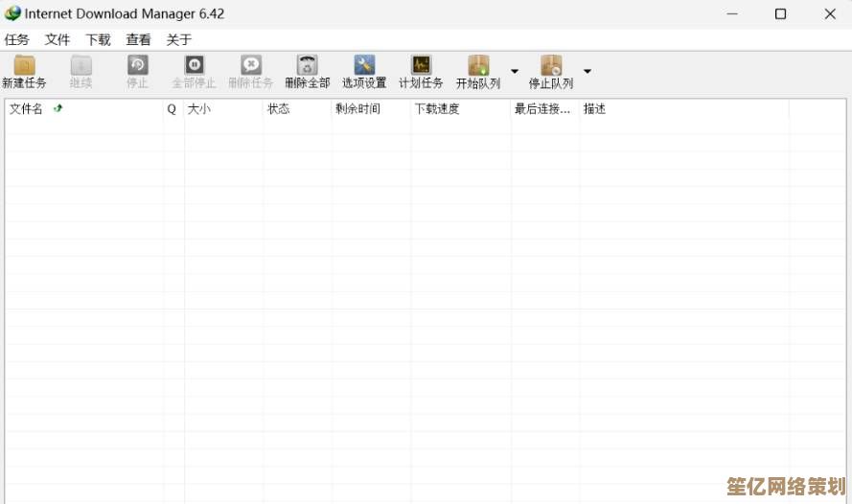852x504 pixels.
Task: Open 选项设置 (Options) from the toolbar
Action: pyautogui.click(x=364, y=67)
